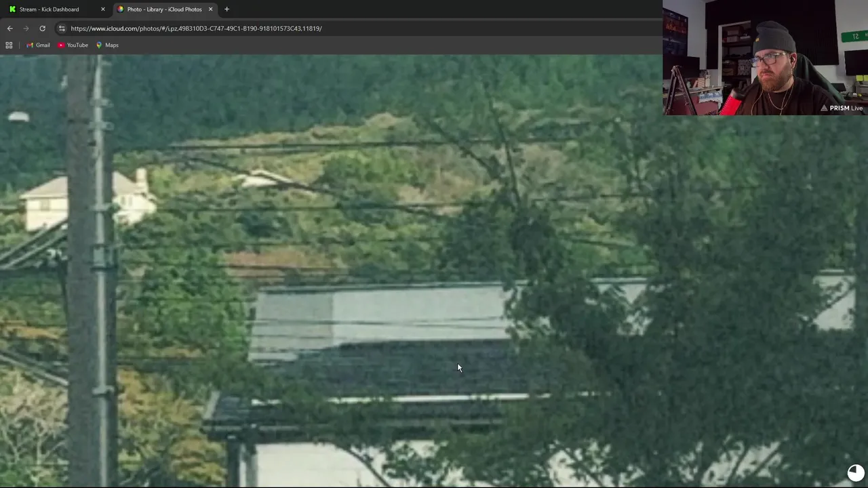868x488 pixels.
Task: Open the Gmail bookmark
Action: [x=38, y=45]
